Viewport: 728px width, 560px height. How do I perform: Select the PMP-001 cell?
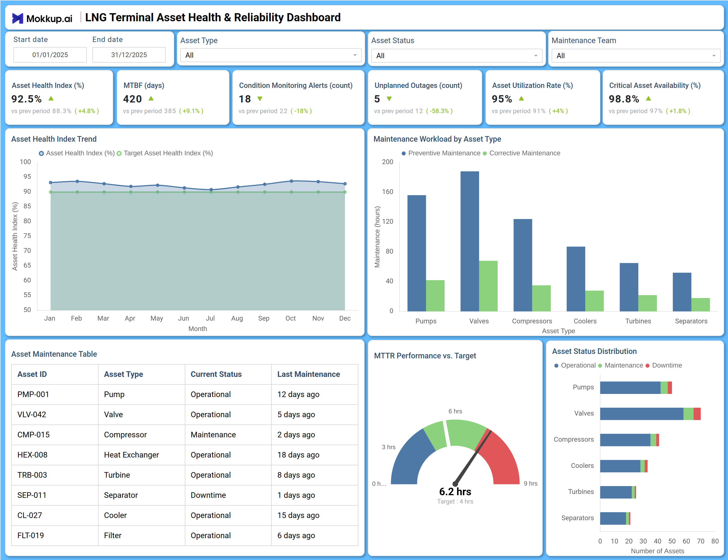[x=55, y=395]
